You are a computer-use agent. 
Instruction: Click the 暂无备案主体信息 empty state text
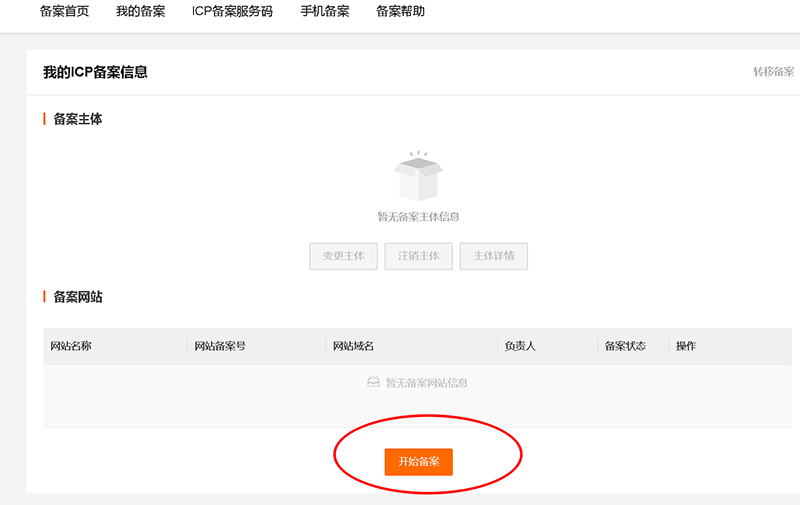(418, 216)
